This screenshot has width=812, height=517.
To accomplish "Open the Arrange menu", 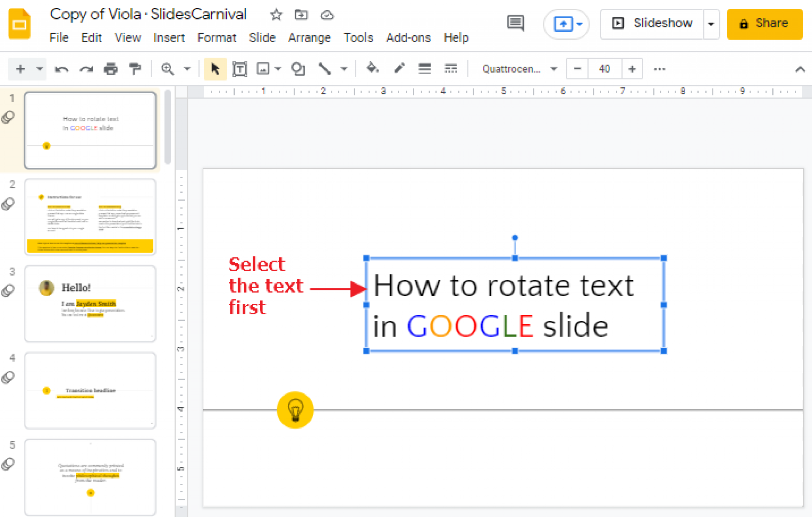I will 309,38.
